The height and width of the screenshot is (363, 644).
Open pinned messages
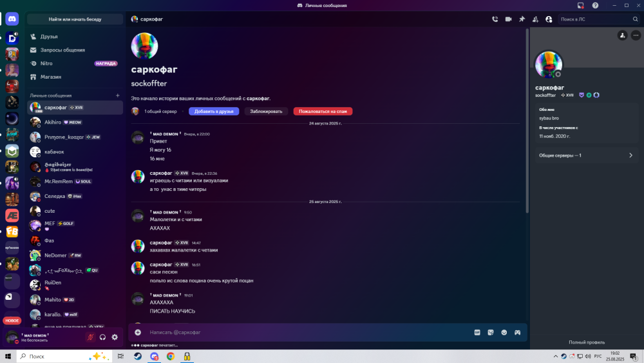coord(522,19)
